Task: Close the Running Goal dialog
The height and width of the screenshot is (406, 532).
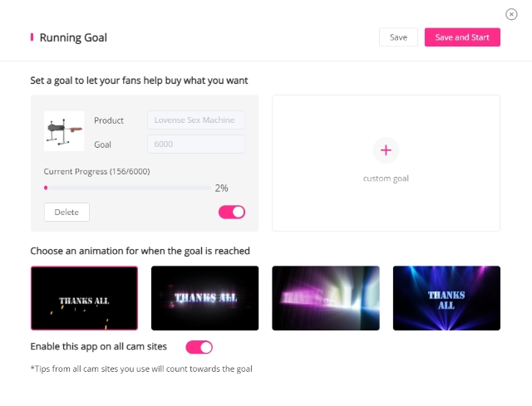Action: click(x=511, y=14)
